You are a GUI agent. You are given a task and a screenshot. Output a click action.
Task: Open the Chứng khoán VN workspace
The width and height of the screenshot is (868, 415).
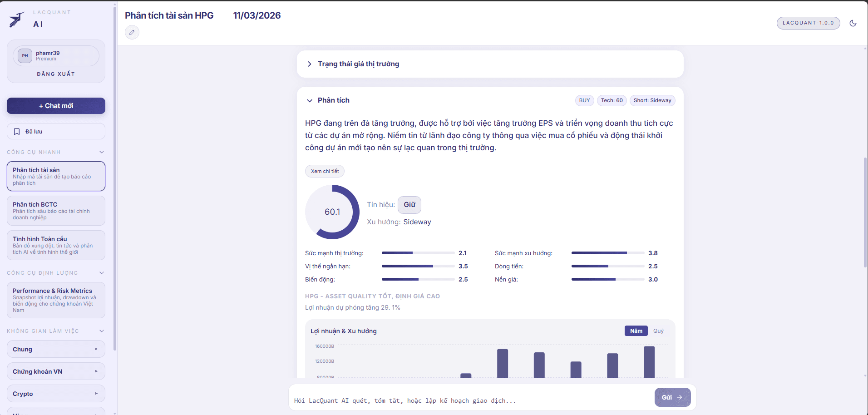pos(56,371)
